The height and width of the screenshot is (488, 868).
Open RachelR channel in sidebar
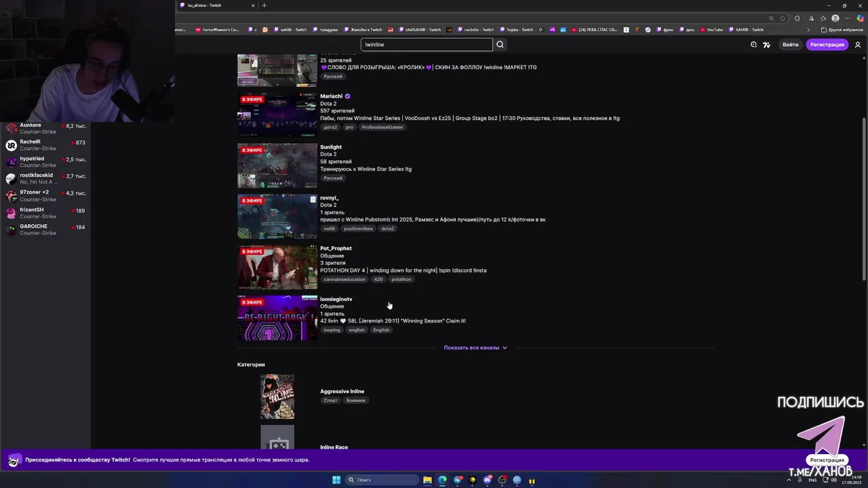click(45, 145)
